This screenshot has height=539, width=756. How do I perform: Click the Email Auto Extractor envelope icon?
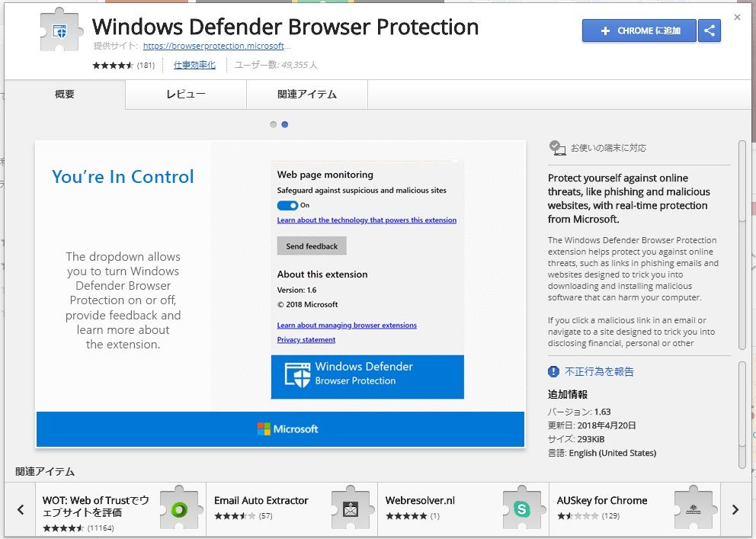[x=351, y=509]
